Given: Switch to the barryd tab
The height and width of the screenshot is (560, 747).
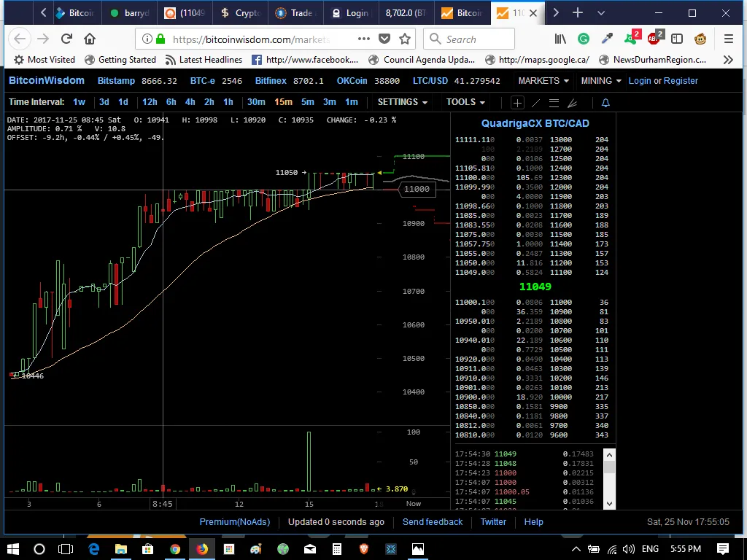Looking at the screenshot, I should [x=130, y=13].
